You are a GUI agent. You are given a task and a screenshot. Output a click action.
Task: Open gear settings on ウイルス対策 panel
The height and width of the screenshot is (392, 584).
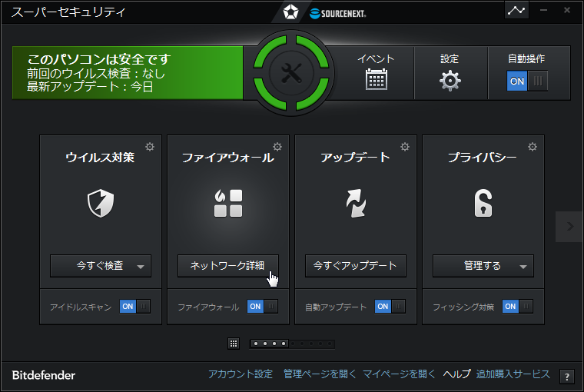[x=150, y=147]
